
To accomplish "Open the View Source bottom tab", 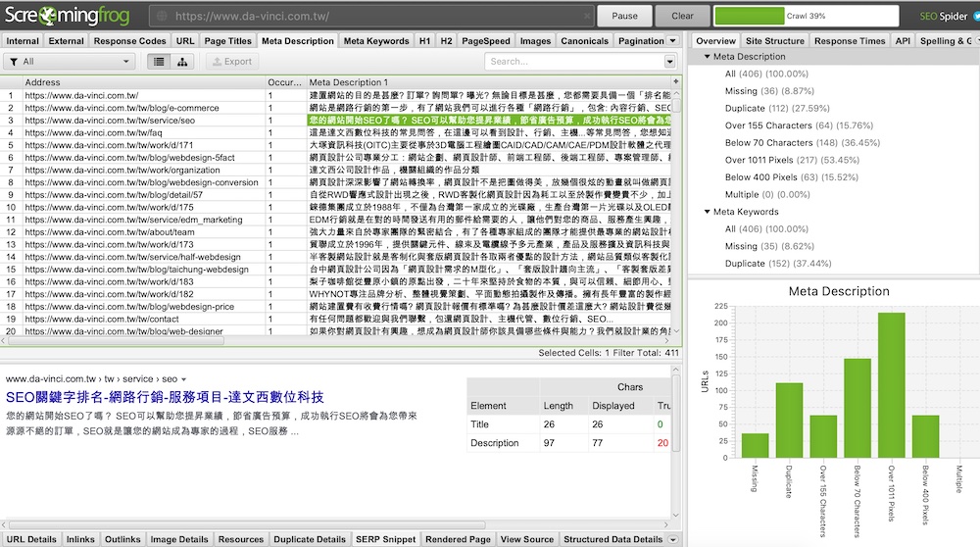I will (x=527, y=539).
